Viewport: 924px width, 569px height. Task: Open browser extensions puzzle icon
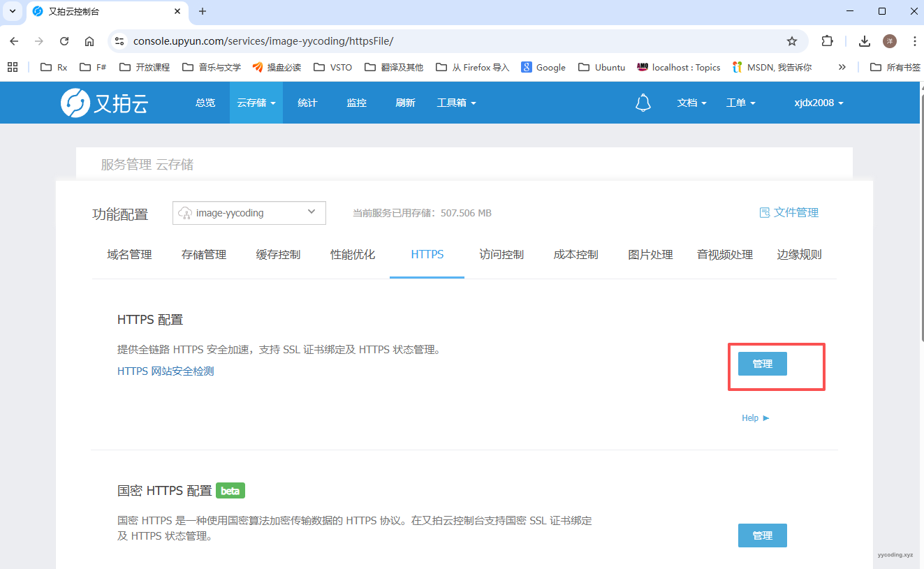(827, 41)
